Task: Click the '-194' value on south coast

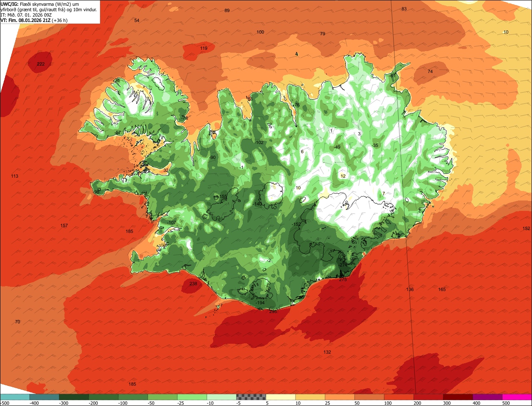Action: (260, 303)
